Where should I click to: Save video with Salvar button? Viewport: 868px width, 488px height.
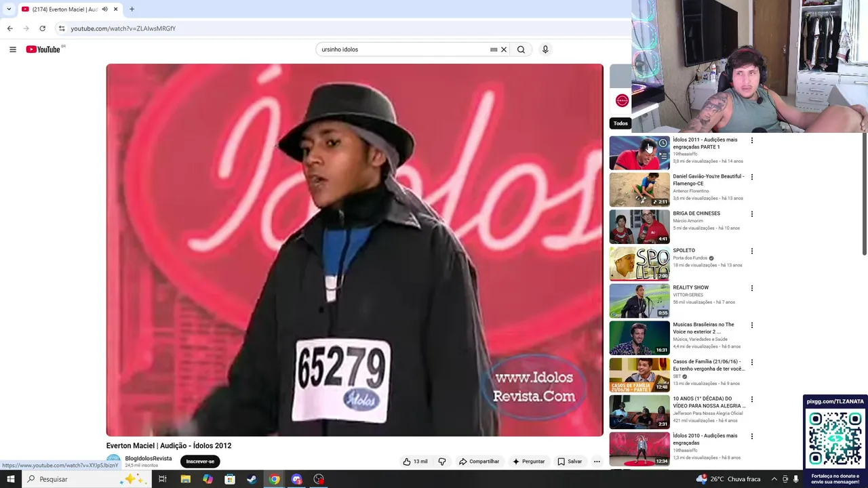click(570, 462)
